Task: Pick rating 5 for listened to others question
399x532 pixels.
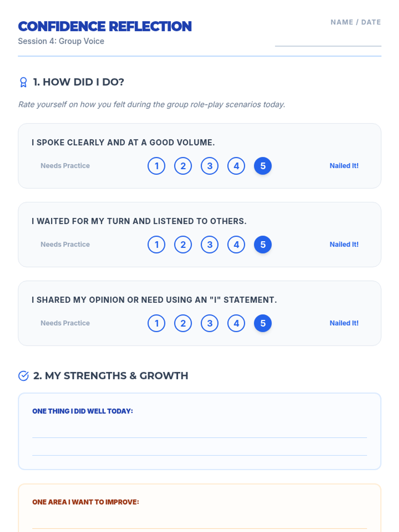Action: pos(263,245)
